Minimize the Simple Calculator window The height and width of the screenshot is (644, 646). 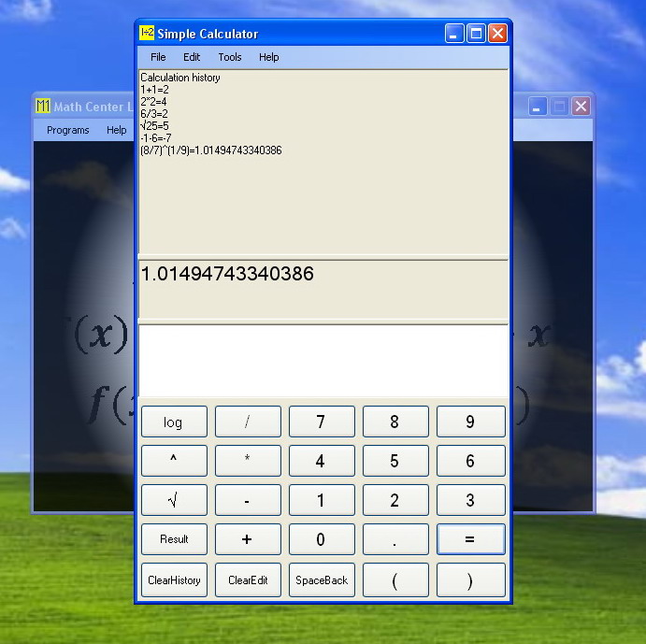(454, 34)
